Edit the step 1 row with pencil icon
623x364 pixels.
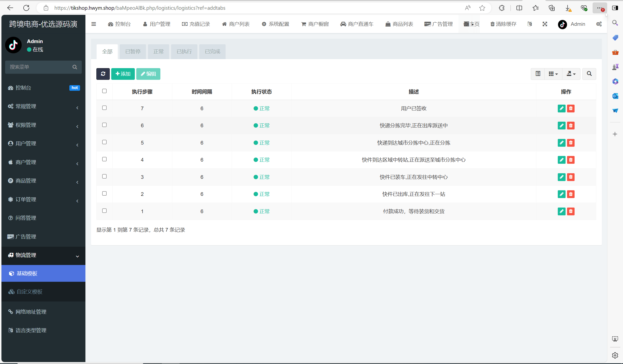561,211
